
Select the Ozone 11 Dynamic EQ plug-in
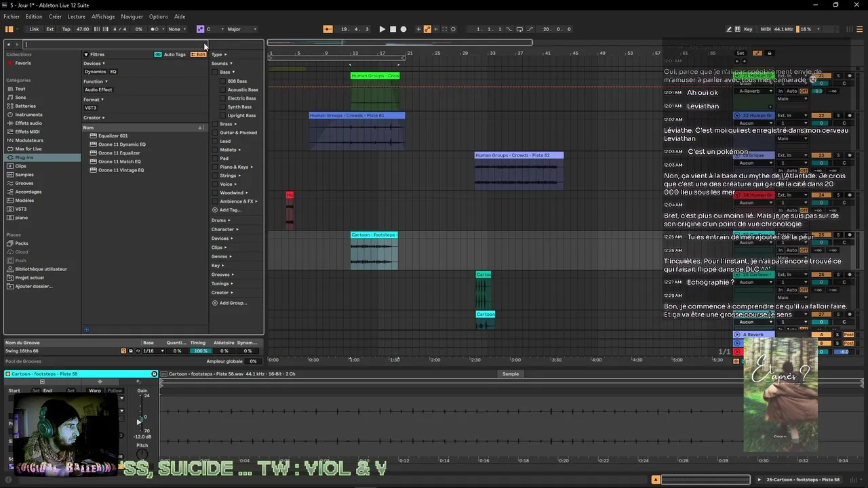tap(122, 144)
